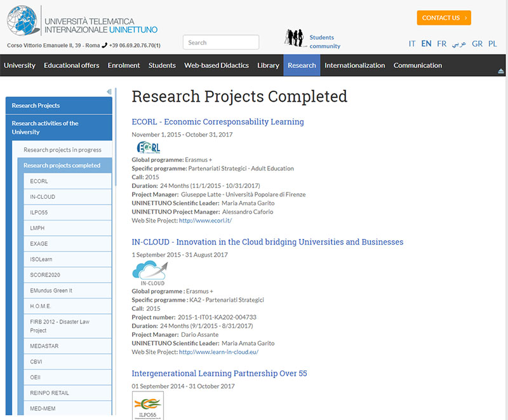Open the Students community silhouette icon
508x420 pixels.
pyautogui.click(x=294, y=38)
